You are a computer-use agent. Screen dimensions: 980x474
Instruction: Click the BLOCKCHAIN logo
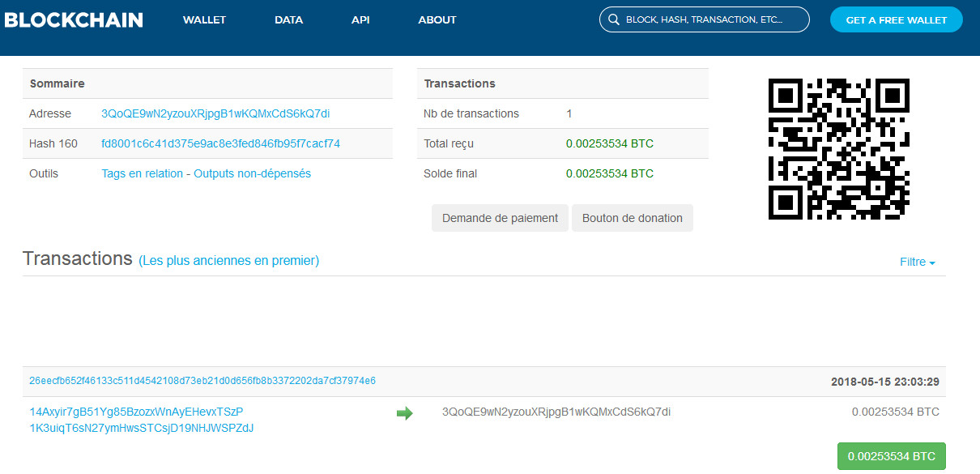click(x=74, y=19)
